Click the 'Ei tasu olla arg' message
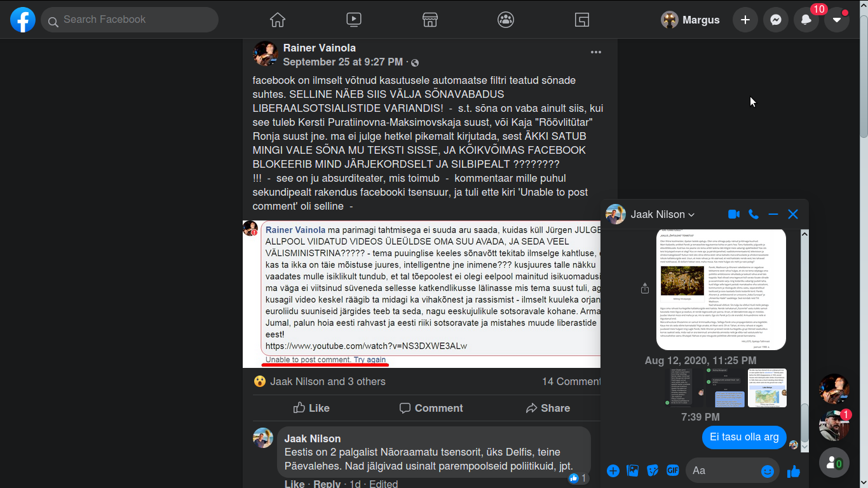Screen dimensions: 868x488 coord(744,437)
